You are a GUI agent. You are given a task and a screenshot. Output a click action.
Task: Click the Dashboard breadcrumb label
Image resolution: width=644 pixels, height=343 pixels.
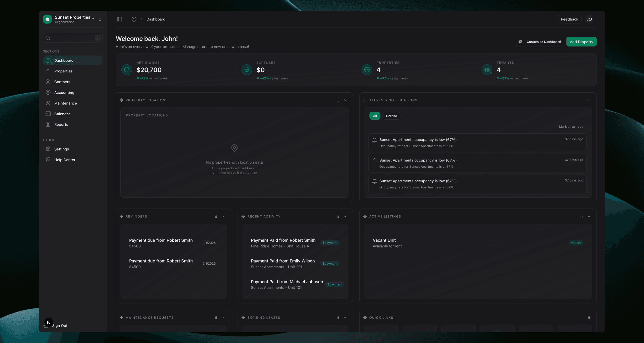[x=156, y=19]
